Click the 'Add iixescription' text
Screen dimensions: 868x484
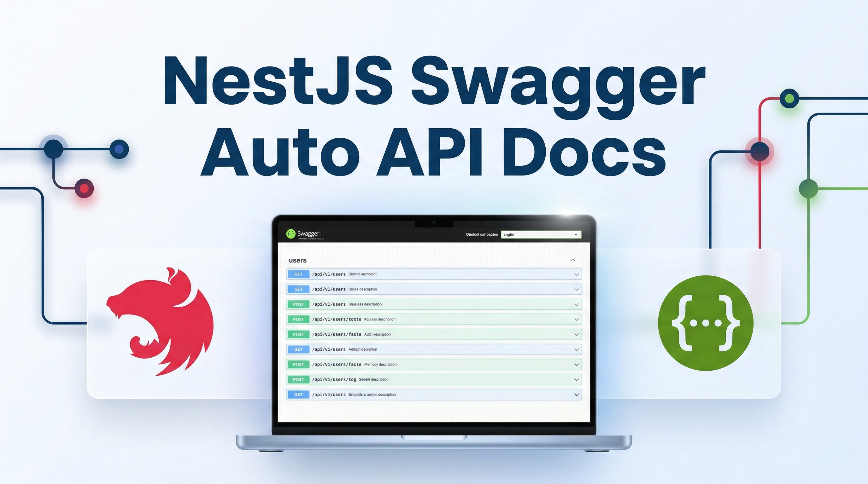tap(378, 334)
